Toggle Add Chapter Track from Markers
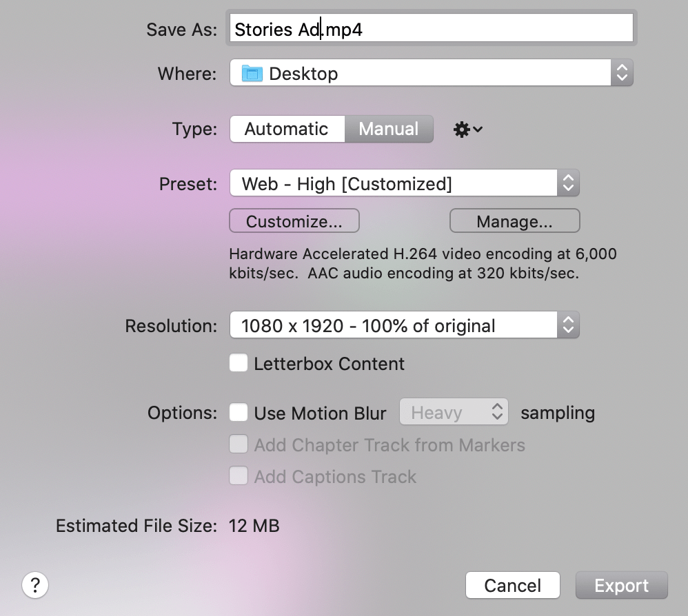This screenshot has height=616, width=688. click(x=238, y=444)
